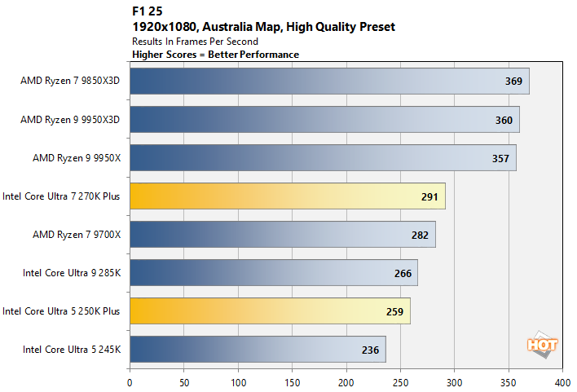Viewport: 577px width, 392px height.
Task: Click the axis label 400
Action: click(562, 383)
